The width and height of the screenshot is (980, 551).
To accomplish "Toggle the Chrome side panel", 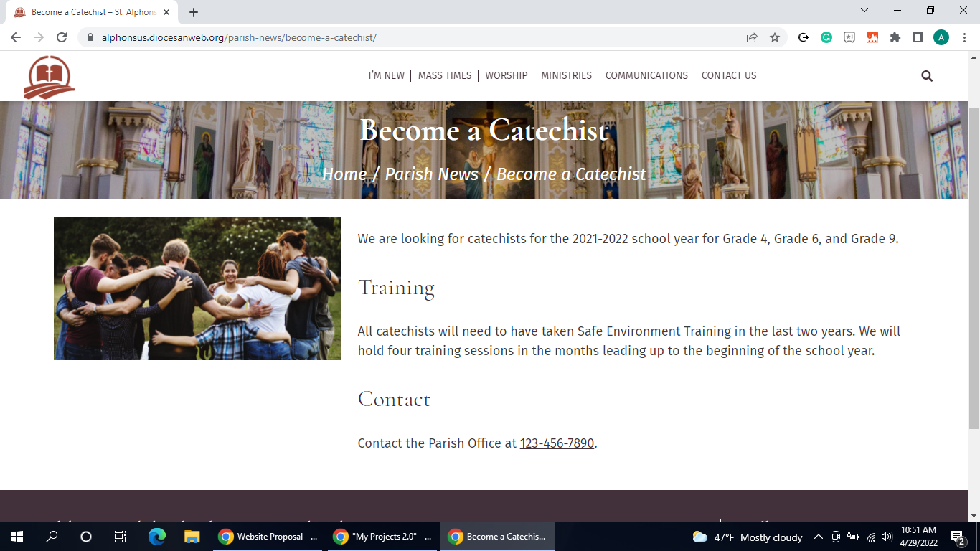I will click(x=918, y=38).
